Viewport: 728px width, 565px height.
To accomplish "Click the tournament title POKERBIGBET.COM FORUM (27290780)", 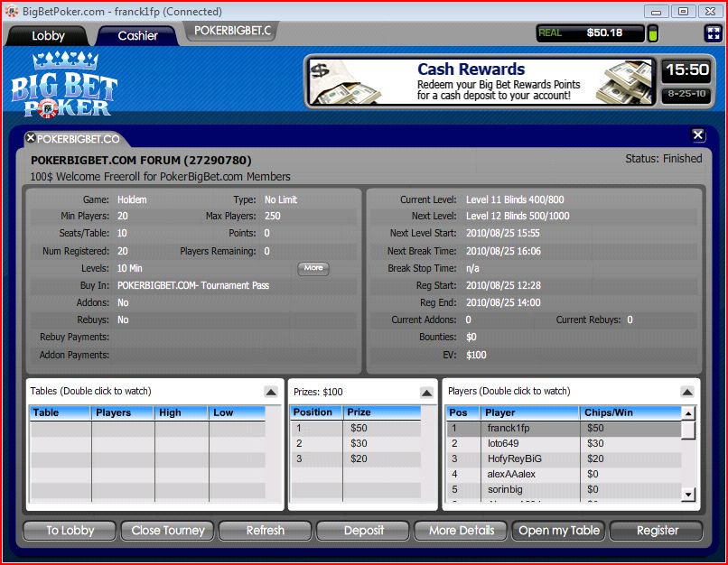I will click(141, 161).
